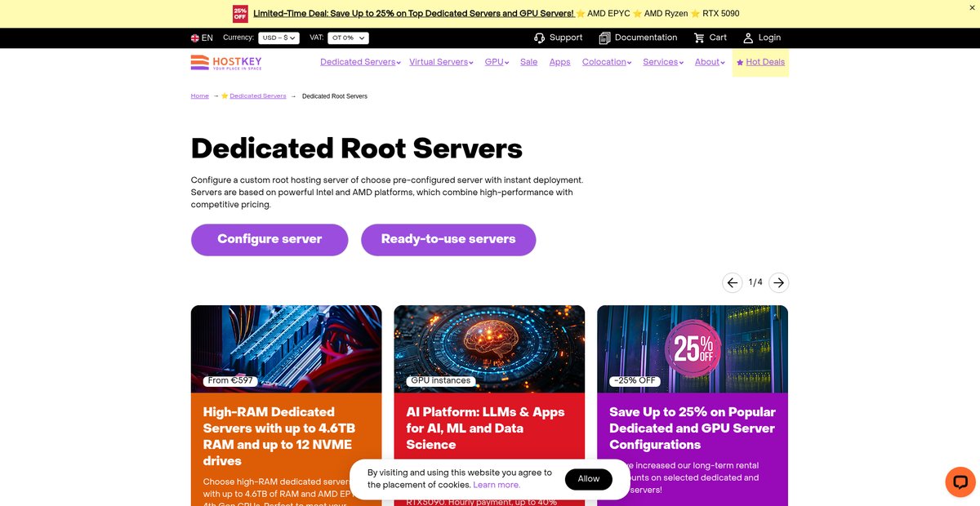This screenshot has width=980, height=506.
Task: Click the Login user icon
Action: (x=748, y=38)
